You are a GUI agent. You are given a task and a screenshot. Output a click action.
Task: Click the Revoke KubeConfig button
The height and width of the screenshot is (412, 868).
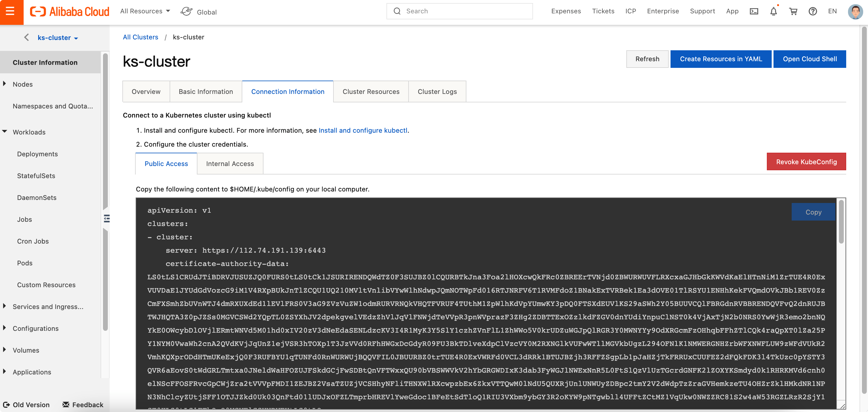(x=806, y=161)
